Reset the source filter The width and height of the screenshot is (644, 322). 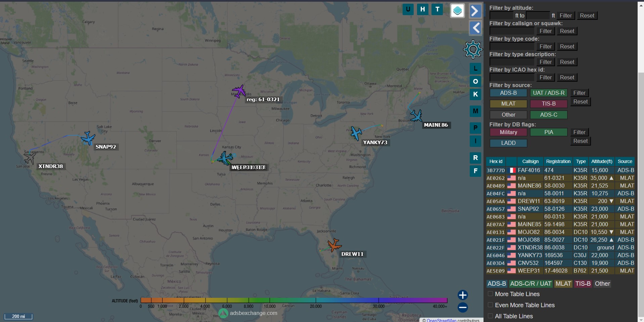(x=581, y=102)
